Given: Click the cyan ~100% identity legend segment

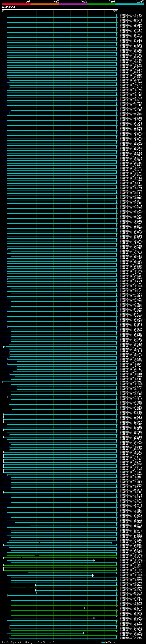Looking at the screenshot, I should (130, 4).
